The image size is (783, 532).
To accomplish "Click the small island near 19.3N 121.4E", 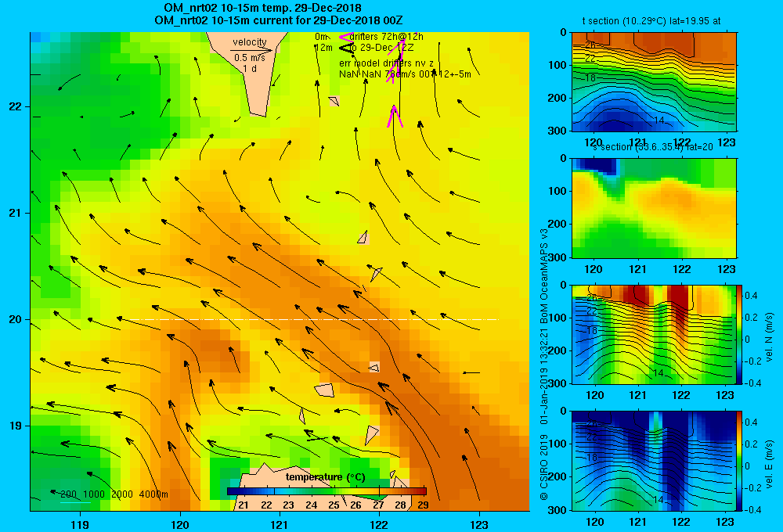I will tap(325, 390).
